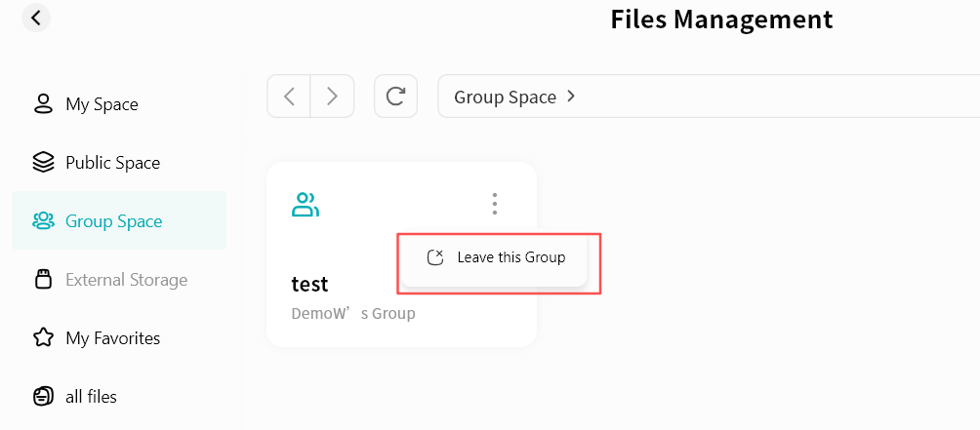
Task: Open the My Favorites section
Action: (112, 338)
